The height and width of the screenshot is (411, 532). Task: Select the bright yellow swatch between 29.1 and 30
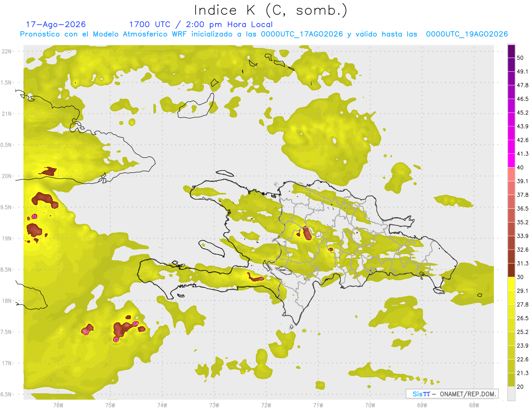511,284
